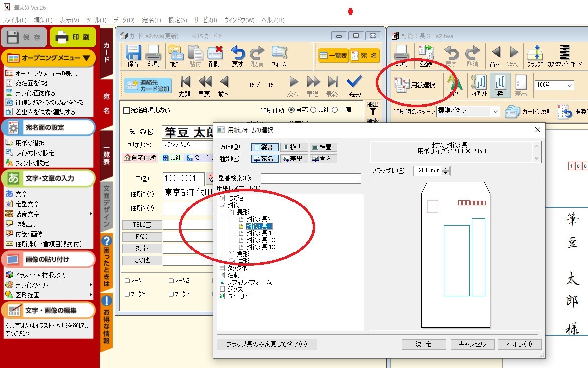Select 横書 direction toggle in dialog
Screen dimensions: 588x368
click(x=294, y=147)
